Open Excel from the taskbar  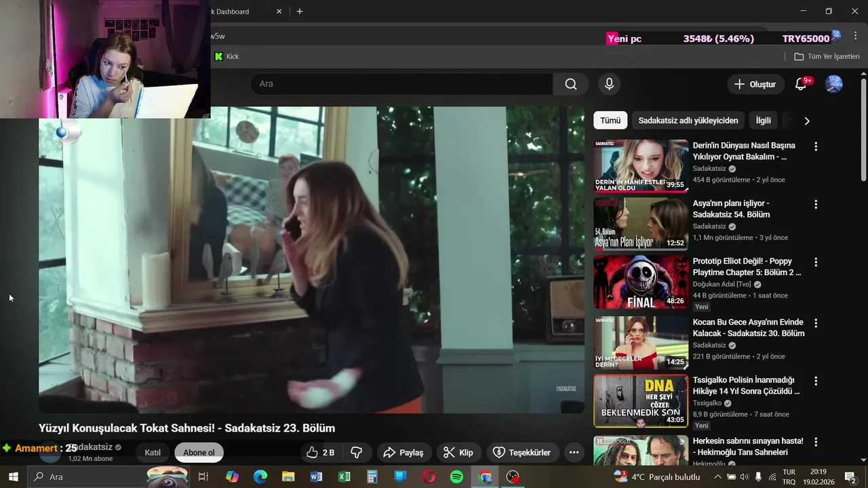(x=344, y=476)
